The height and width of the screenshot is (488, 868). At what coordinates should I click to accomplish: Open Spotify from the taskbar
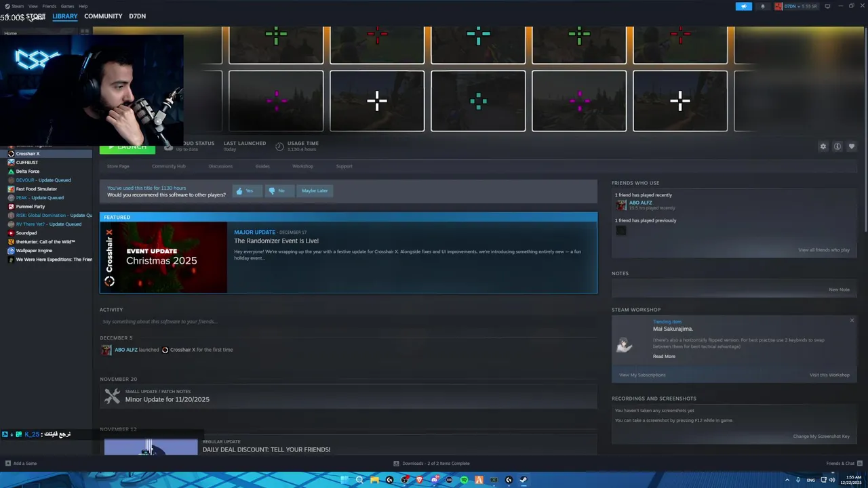(x=464, y=480)
